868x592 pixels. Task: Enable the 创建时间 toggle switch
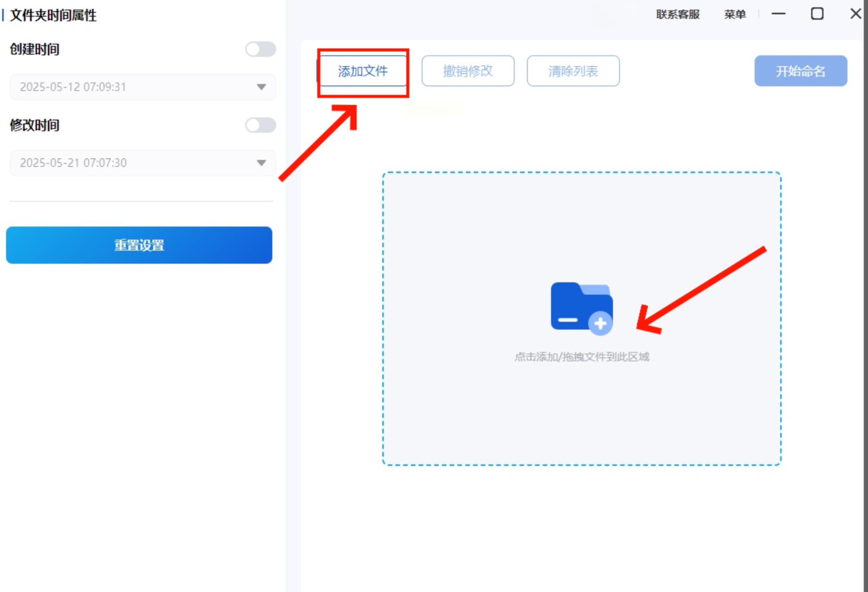pyautogui.click(x=260, y=49)
